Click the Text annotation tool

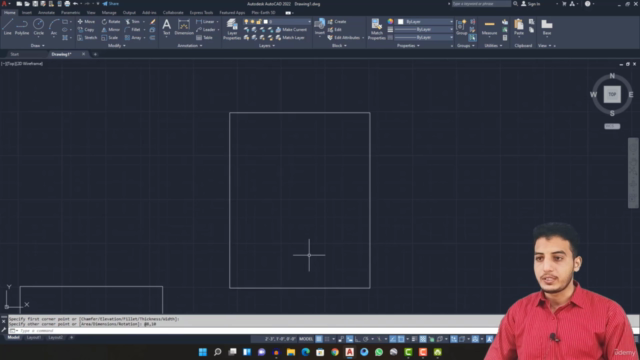pyautogui.click(x=167, y=27)
